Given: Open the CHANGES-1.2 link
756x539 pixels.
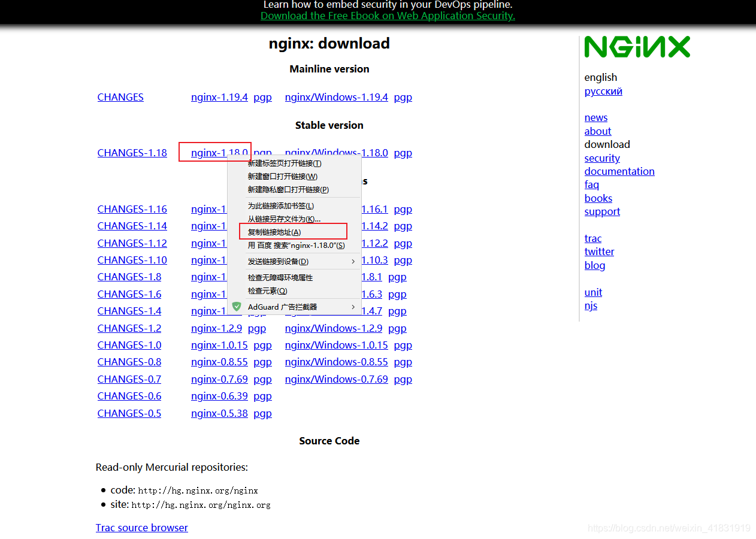Looking at the screenshot, I should tap(129, 328).
